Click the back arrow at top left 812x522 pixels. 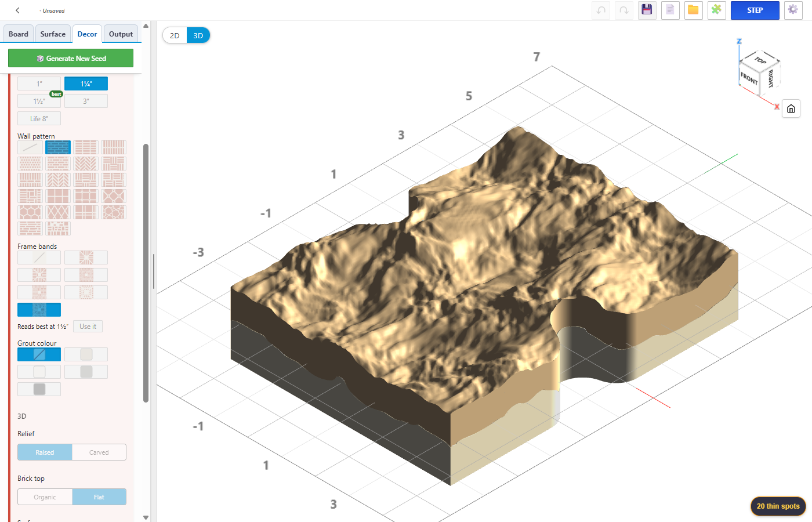(18, 10)
